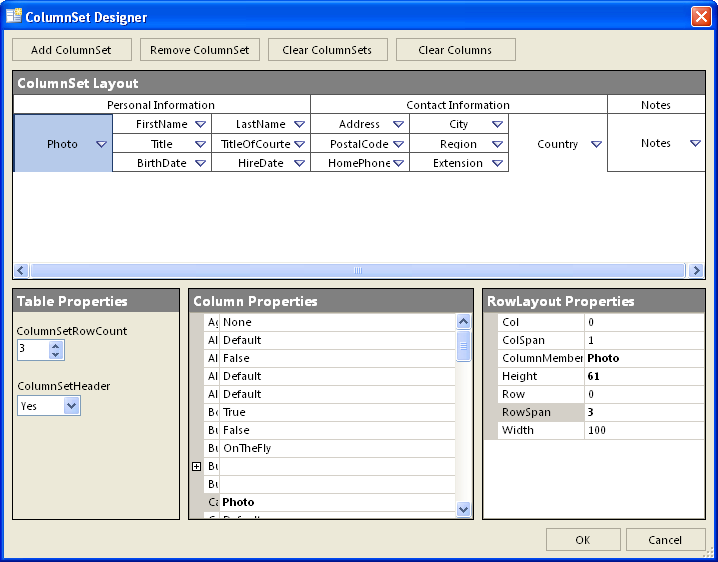Screen dimensions: 718x562
Task: Click the layout horizontal scrollbar right arrow
Action: pos(696,270)
